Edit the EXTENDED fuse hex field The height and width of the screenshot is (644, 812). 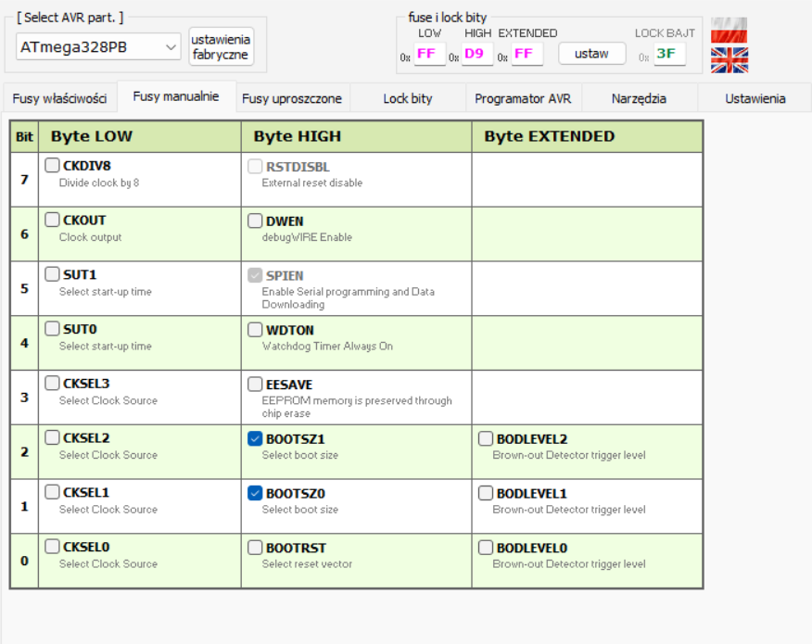pos(527,54)
